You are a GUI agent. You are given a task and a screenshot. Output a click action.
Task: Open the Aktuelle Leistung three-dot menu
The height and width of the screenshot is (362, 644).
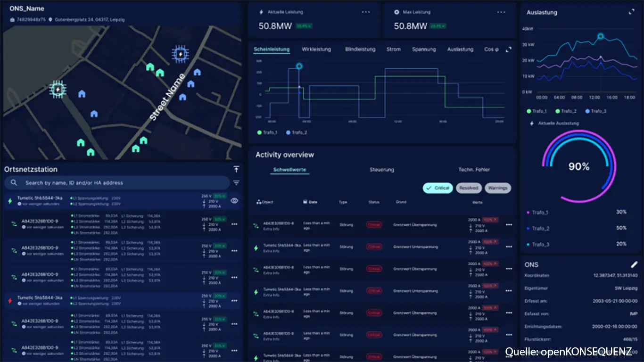pos(366,12)
